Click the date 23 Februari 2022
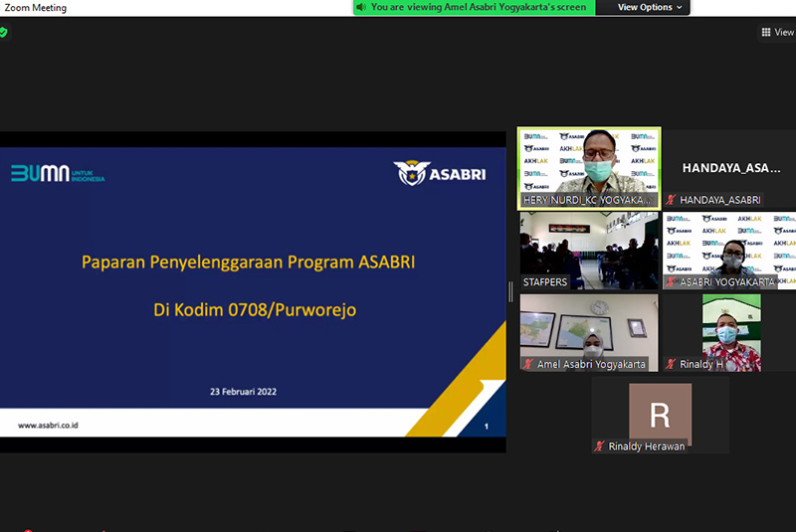Screen dimensions: 796x532 point(243,392)
